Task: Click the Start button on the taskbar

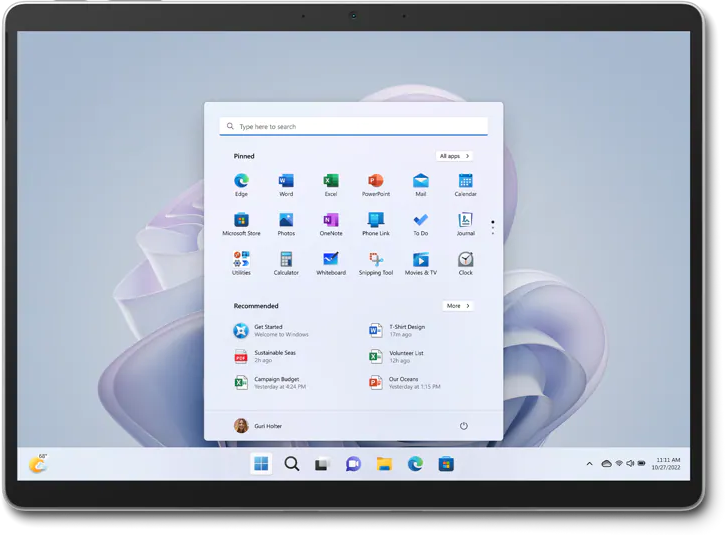Action: pyautogui.click(x=261, y=463)
